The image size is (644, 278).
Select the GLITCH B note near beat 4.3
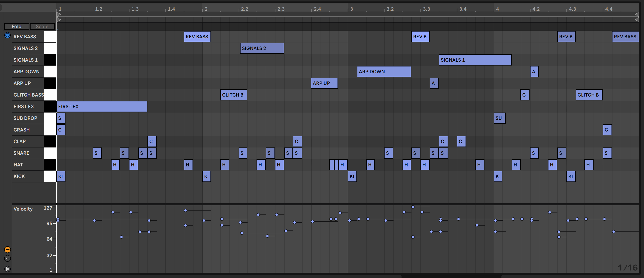(x=589, y=95)
